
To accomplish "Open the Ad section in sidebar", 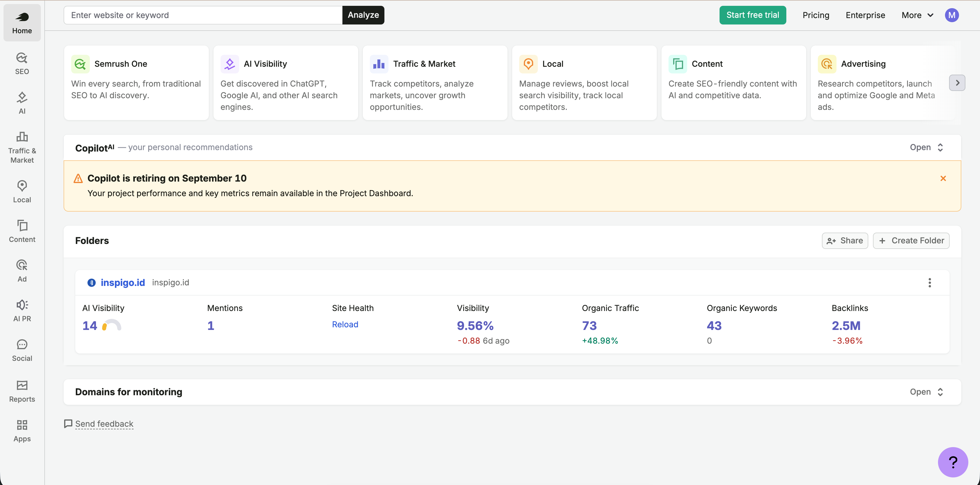I will [x=22, y=271].
